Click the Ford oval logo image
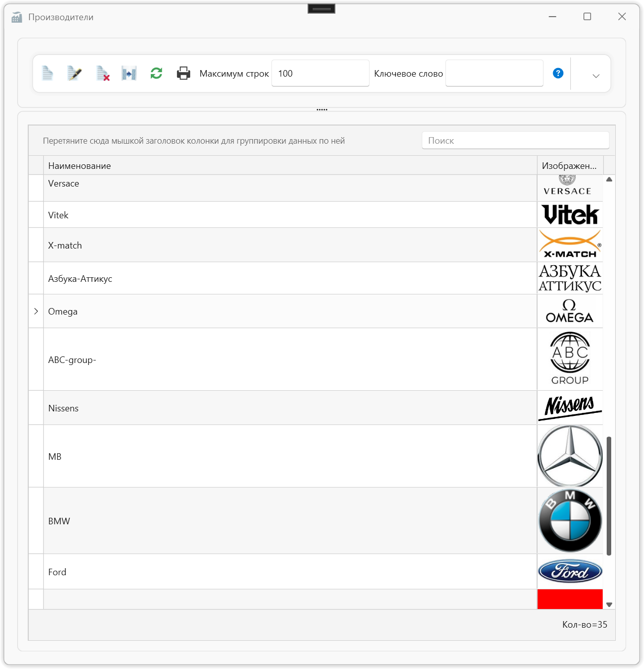Image resolution: width=644 pixels, height=669 pixels. (570, 572)
